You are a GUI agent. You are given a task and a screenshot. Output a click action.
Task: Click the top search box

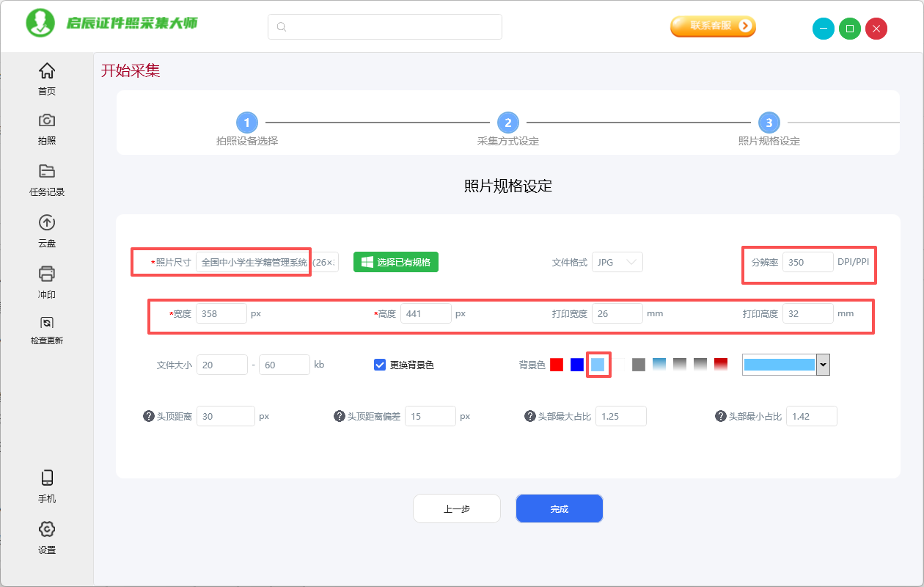click(385, 26)
